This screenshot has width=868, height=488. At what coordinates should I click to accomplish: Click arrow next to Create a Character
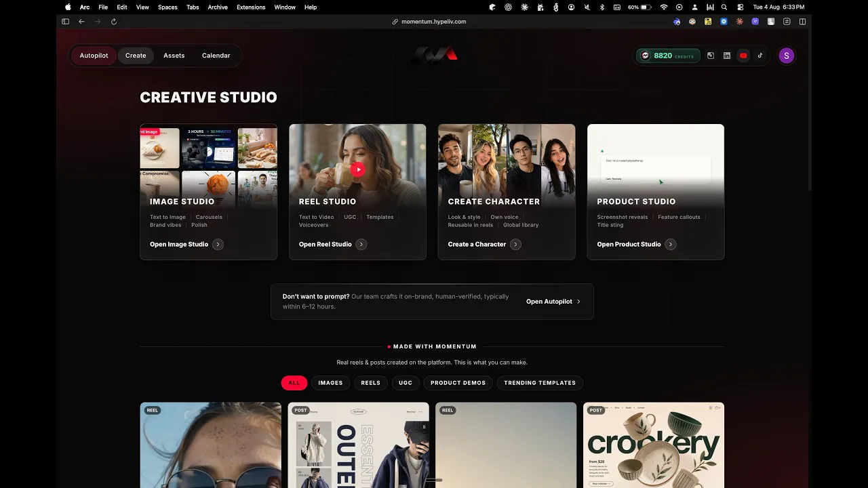[x=515, y=244]
